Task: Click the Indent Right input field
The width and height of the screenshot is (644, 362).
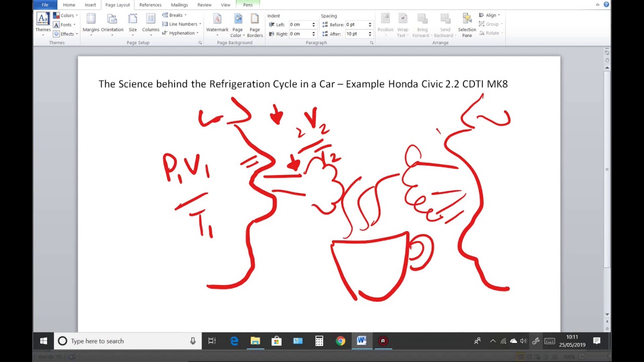Action: (x=300, y=34)
